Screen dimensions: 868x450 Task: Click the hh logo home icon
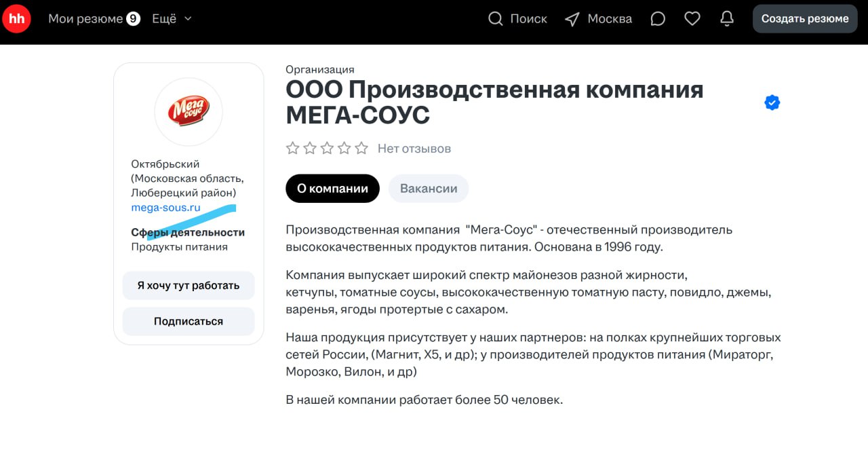[x=16, y=19]
